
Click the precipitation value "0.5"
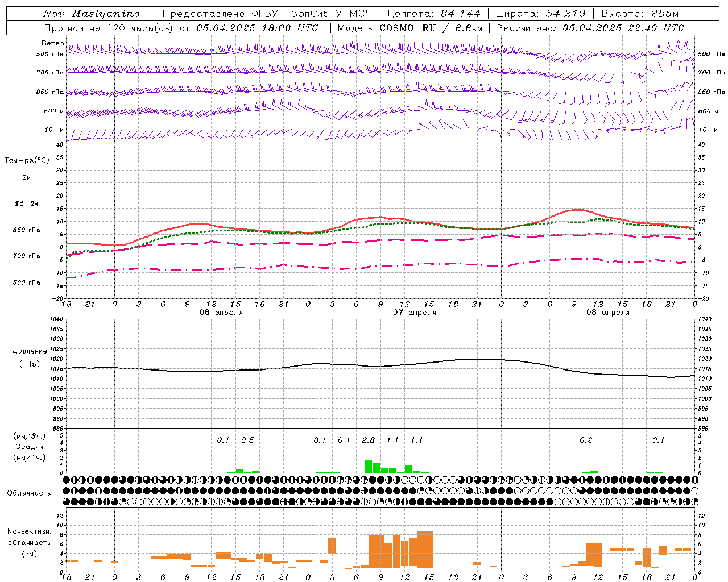coord(247,440)
